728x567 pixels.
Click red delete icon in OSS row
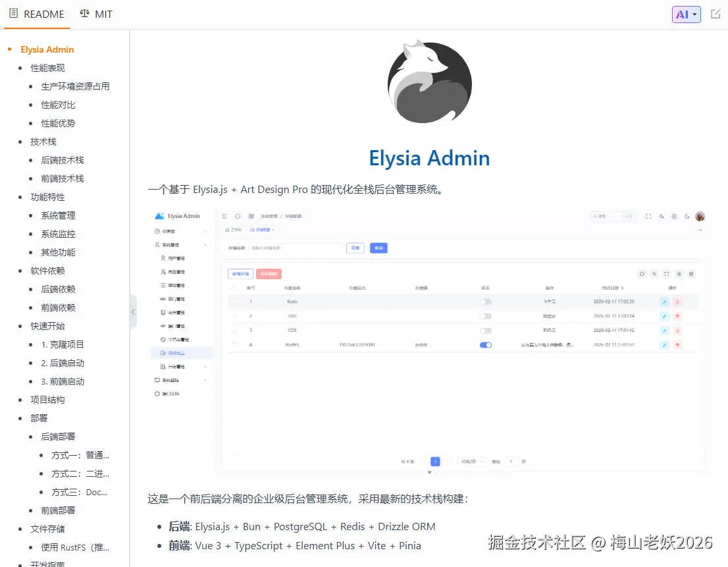click(x=677, y=316)
